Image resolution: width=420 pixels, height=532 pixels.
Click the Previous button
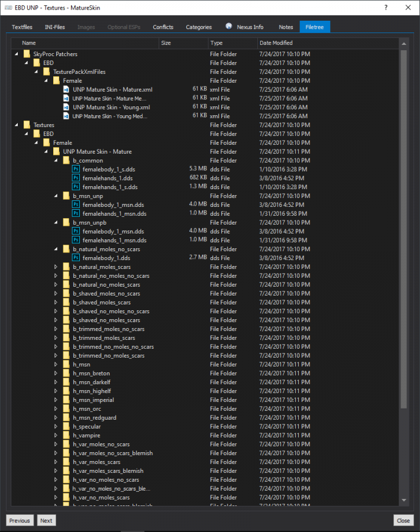(x=20, y=520)
